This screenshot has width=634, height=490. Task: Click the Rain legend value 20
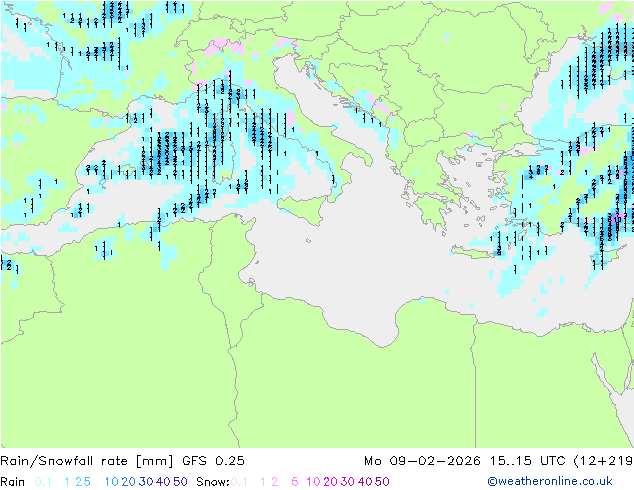(129, 482)
